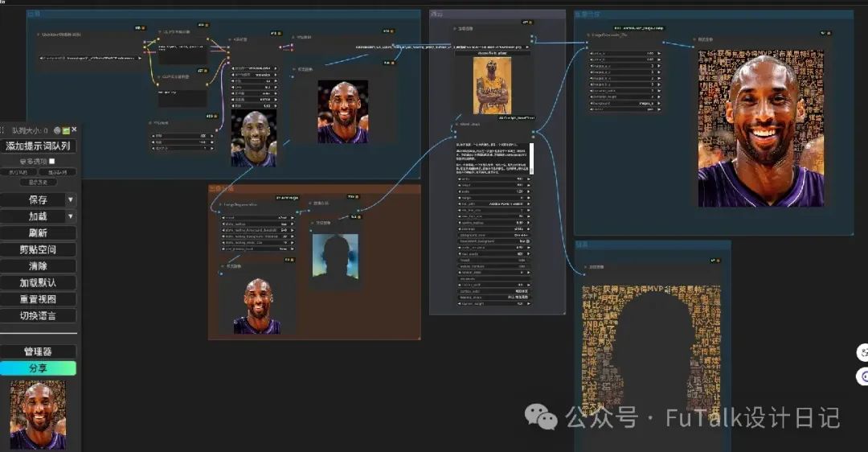Click the yellow-jersey image in the load image node

(492, 86)
